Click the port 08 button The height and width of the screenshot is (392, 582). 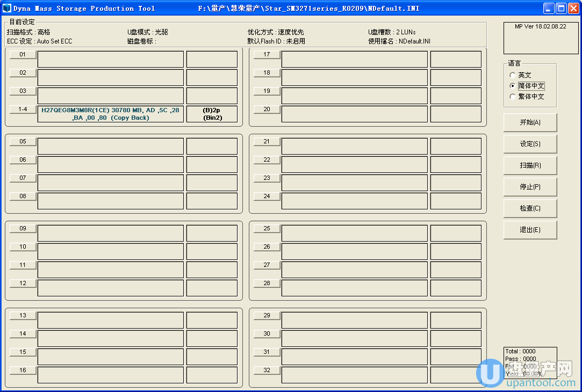point(23,197)
